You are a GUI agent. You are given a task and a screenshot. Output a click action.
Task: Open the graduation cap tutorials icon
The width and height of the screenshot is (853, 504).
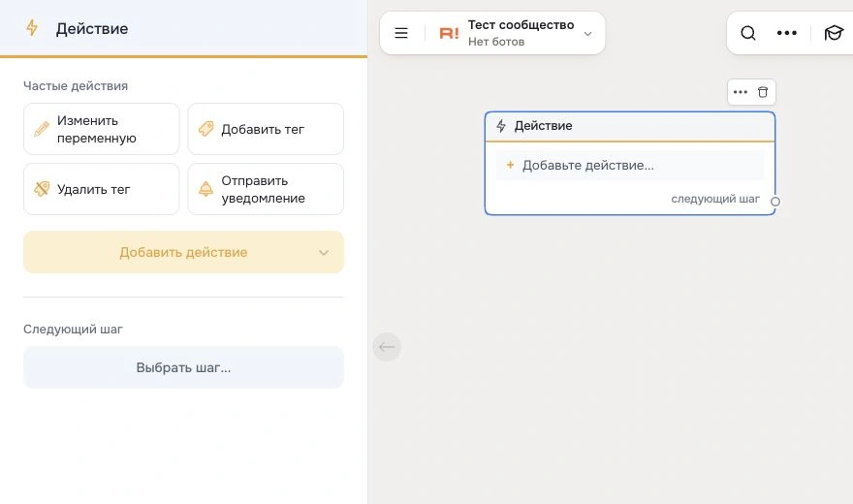coord(834,33)
